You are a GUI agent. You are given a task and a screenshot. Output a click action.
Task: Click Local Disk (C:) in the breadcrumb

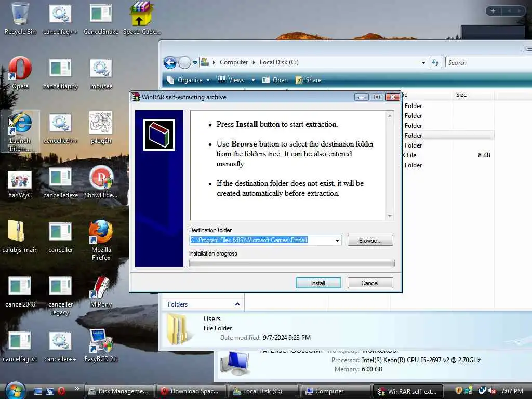(279, 62)
